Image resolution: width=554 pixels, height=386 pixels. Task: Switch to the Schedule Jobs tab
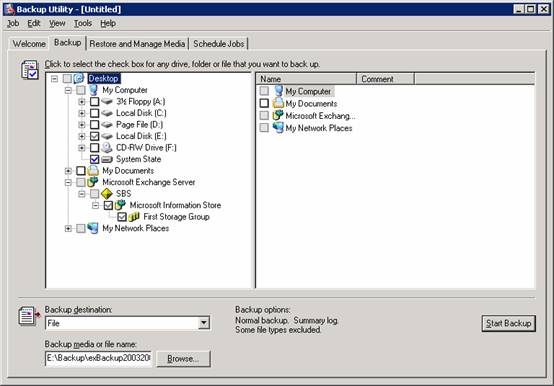(x=218, y=44)
